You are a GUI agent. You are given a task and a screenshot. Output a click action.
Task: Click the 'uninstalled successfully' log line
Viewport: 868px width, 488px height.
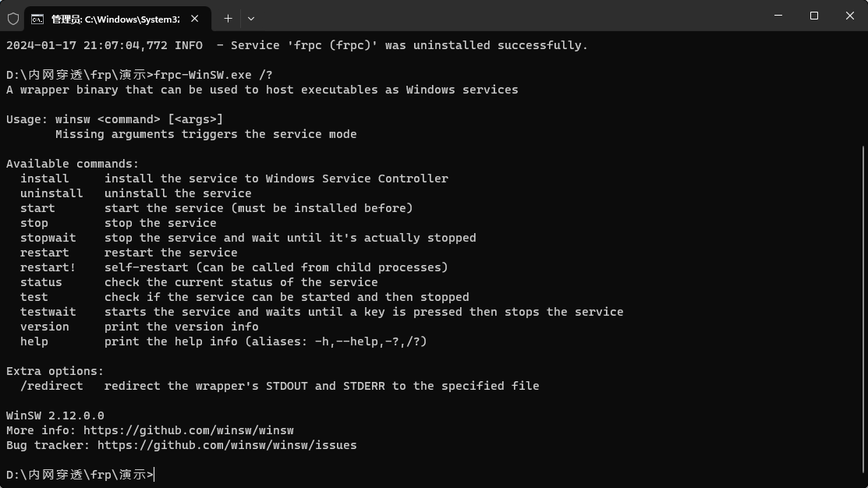296,45
